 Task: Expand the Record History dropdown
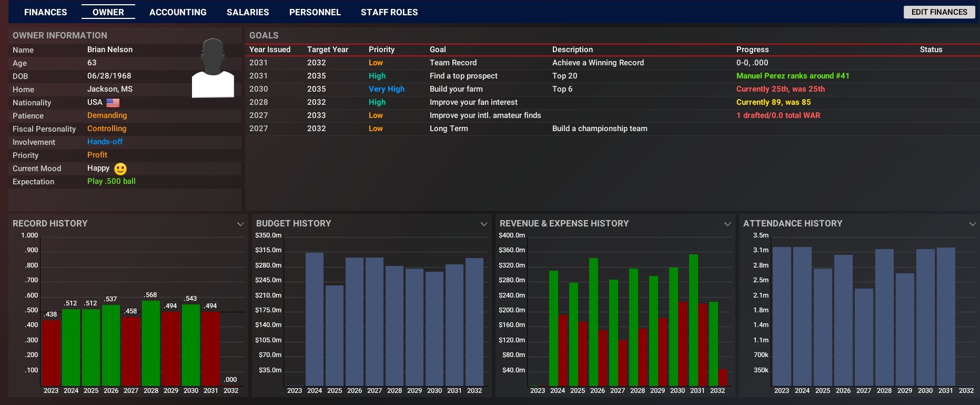click(240, 224)
